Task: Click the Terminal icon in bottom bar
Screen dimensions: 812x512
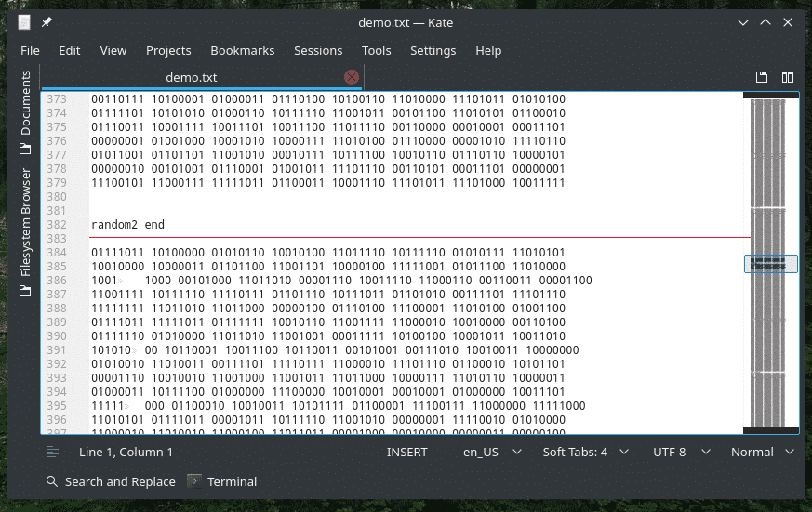Action: click(194, 481)
